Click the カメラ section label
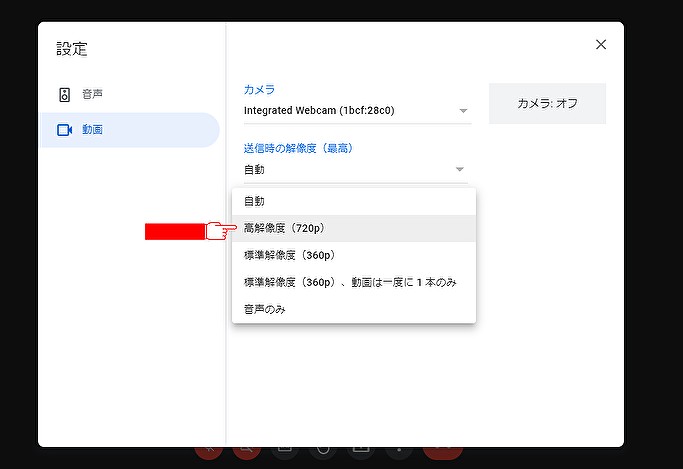683x469 pixels. click(x=259, y=90)
